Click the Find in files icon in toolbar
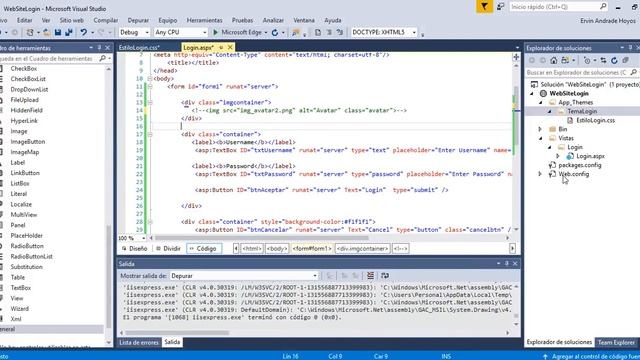Viewport: 640px width, 360px height. click(x=296, y=32)
